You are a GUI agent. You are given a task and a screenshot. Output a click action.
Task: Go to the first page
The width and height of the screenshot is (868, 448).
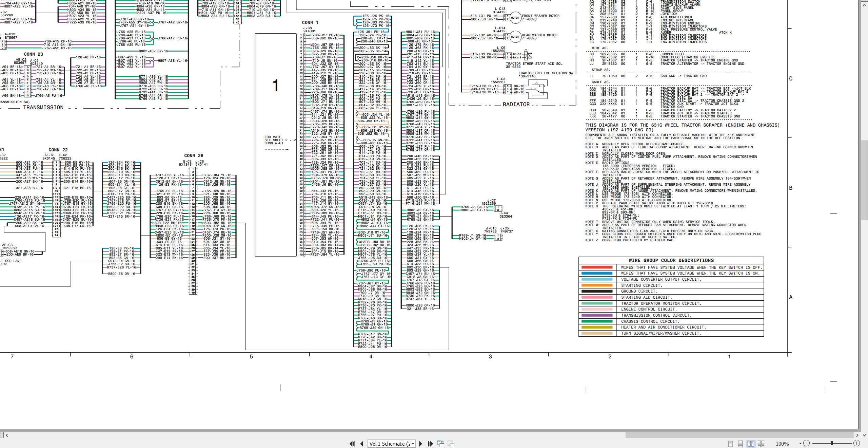coord(352,444)
